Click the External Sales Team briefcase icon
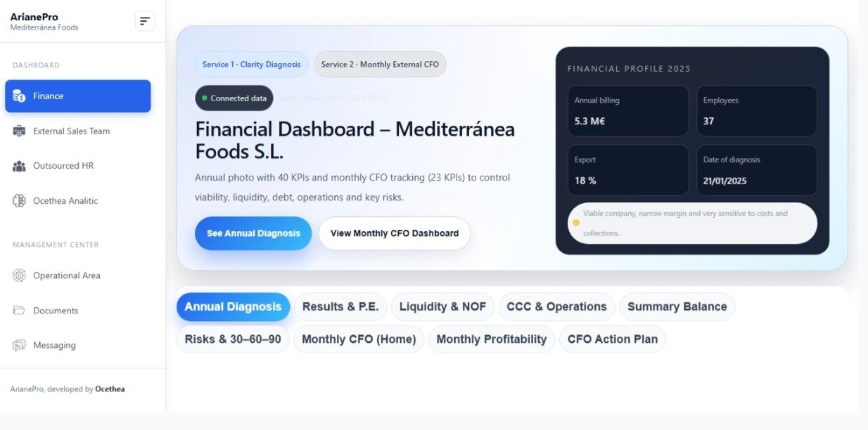This screenshot has height=430, width=868. coord(20,131)
